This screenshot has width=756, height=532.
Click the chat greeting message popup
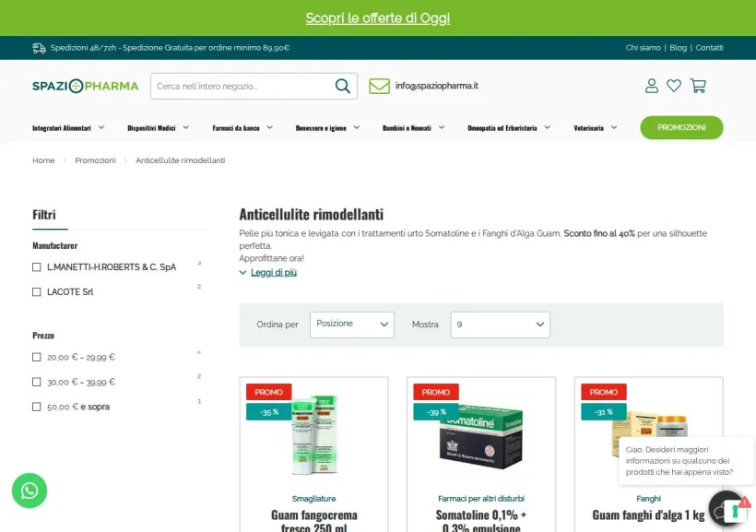click(x=685, y=461)
